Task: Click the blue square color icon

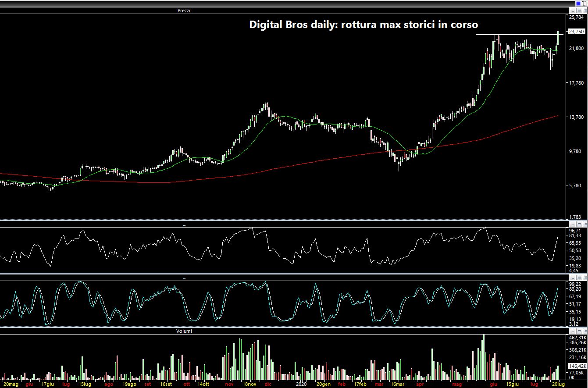Action: [577, 4]
